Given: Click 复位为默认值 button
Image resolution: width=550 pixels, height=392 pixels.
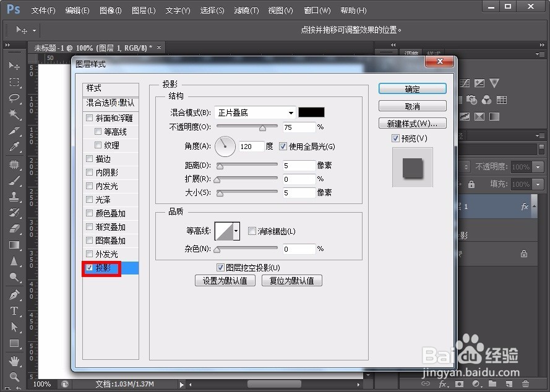Looking at the screenshot, I should 292,281.
